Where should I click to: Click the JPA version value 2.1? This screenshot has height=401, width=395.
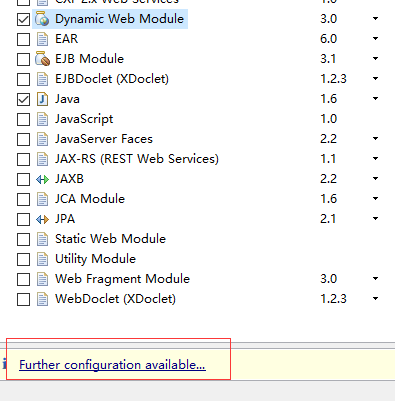coord(328,219)
